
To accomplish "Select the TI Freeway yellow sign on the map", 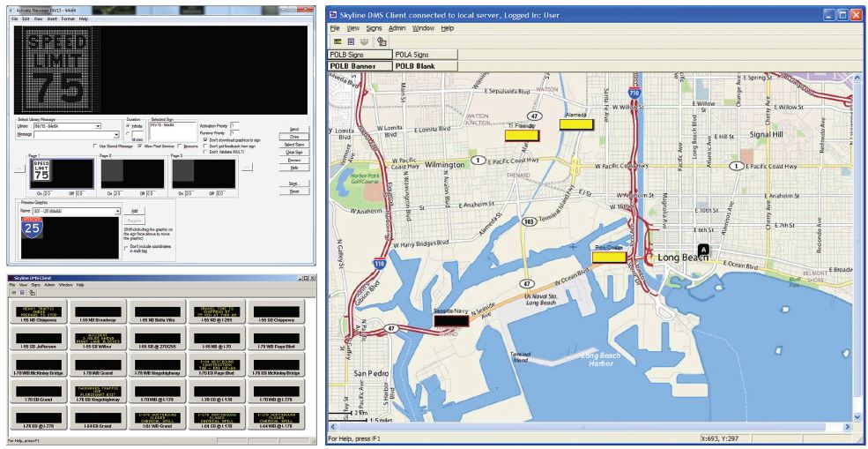I will 522,135.
